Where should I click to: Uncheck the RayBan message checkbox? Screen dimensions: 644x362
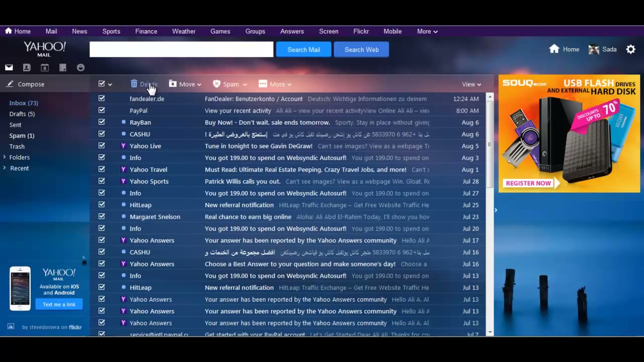(x=102, y=122)
